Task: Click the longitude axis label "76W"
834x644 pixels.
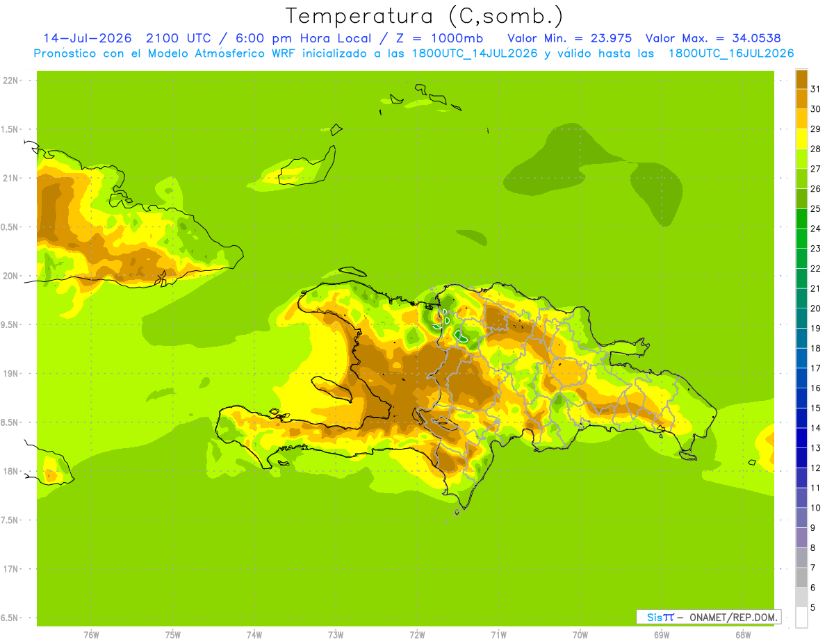Action: 91,635
